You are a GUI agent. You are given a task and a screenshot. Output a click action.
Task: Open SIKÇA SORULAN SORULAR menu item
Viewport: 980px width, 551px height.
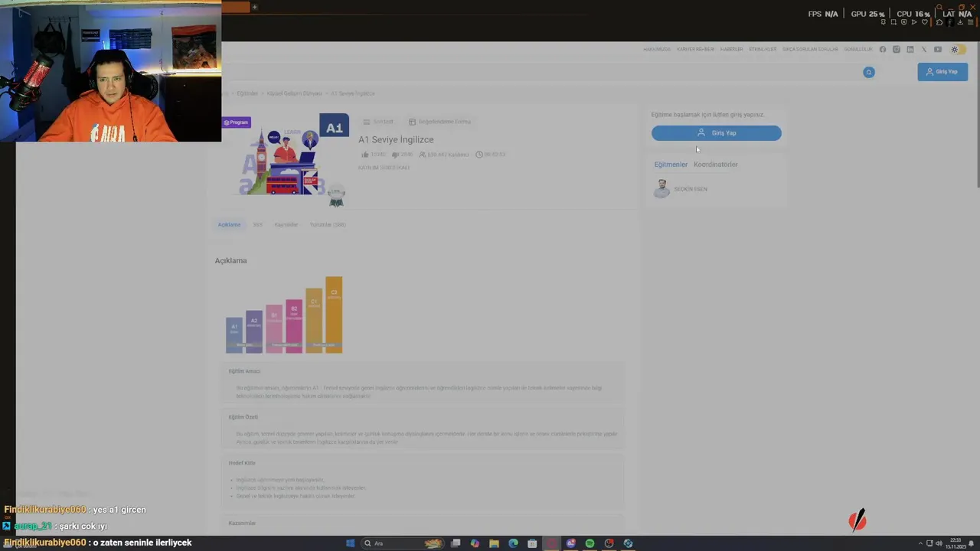810,49
